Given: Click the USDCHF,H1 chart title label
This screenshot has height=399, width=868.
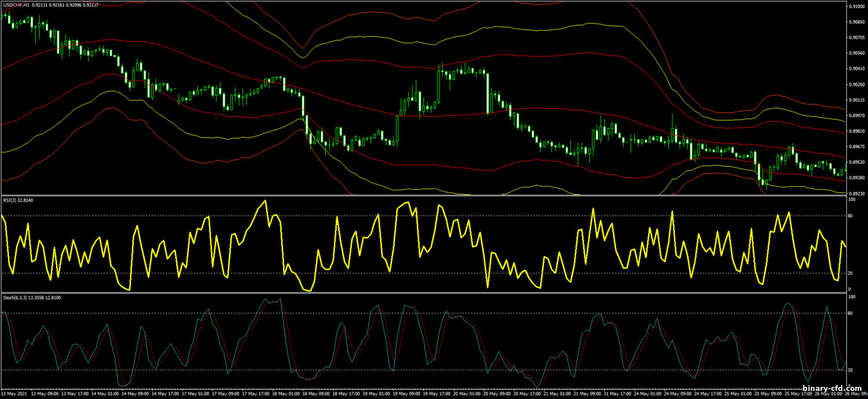Looking at the screenshot, I should click(16, 5).
